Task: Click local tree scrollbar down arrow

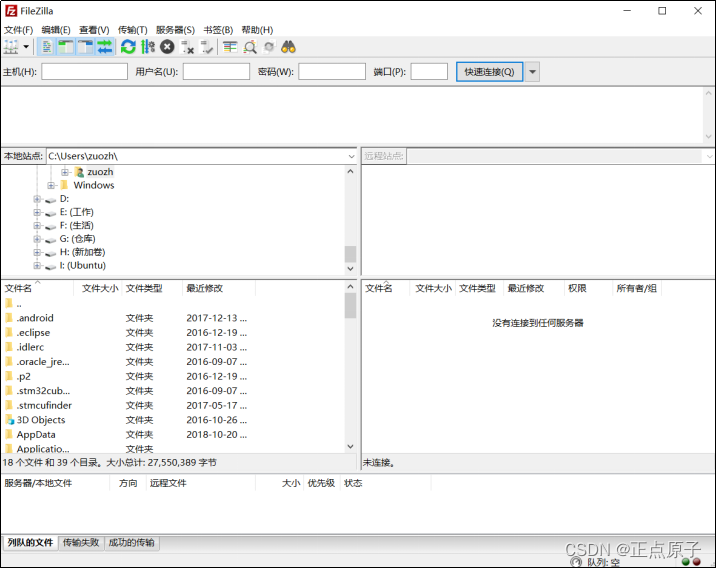Action: pyautogui.click(x=350, y=268)
